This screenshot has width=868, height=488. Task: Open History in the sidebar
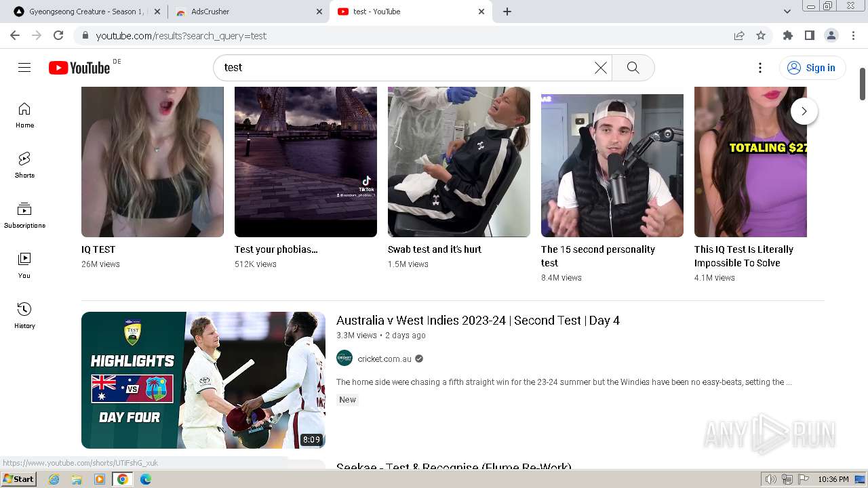coord(24,316)
